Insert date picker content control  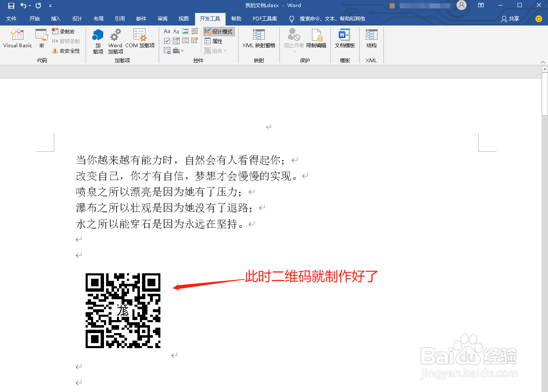(195, 41)
